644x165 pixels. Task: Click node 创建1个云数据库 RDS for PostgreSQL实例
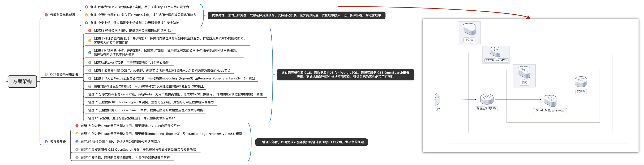151,102
